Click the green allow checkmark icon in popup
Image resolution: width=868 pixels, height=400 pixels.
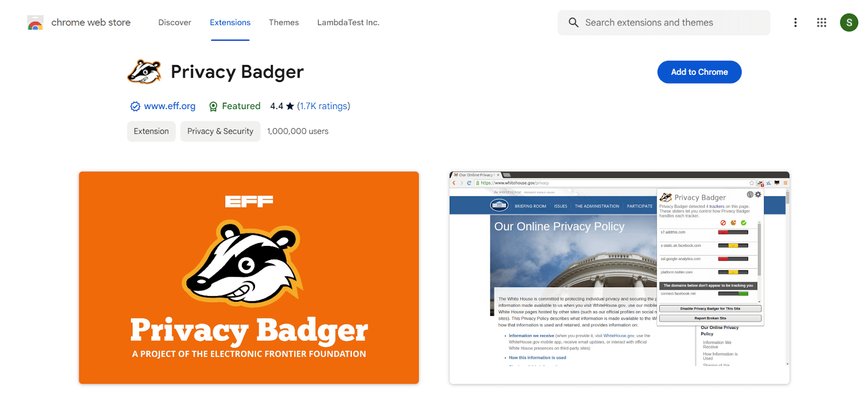pyautogui.click(x=744, y=223)
